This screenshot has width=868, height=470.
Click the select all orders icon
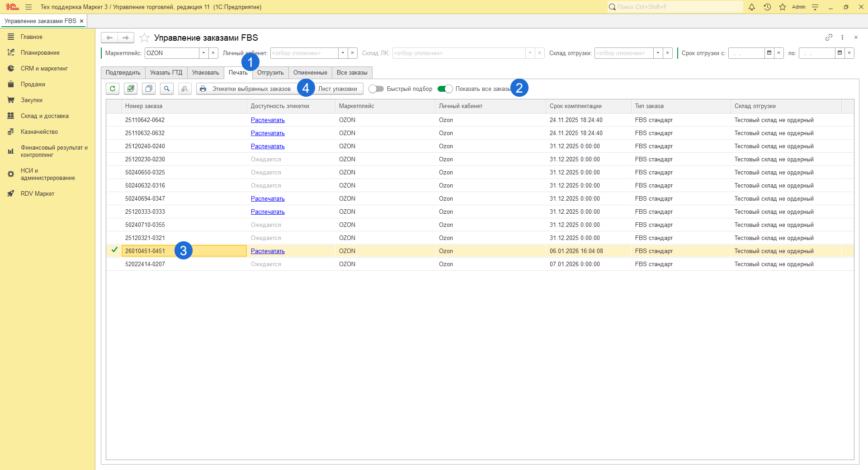pyautogui.click(x=131, y=89)
